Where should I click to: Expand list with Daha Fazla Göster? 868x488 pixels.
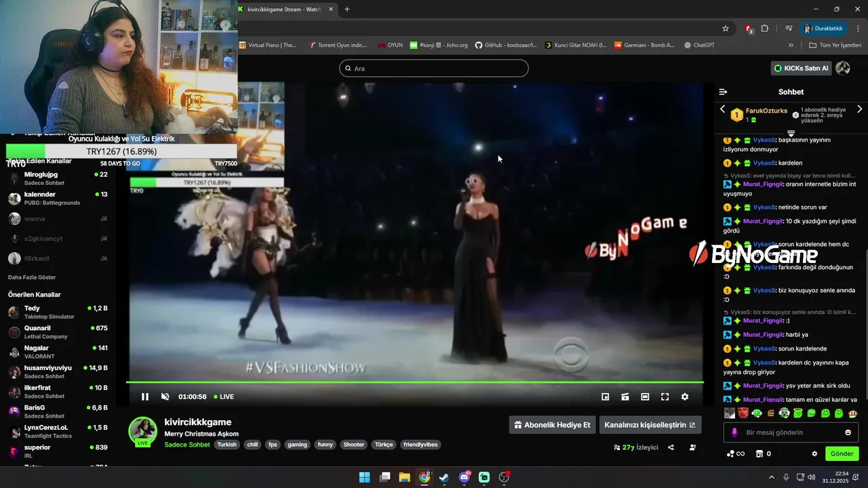32,277
